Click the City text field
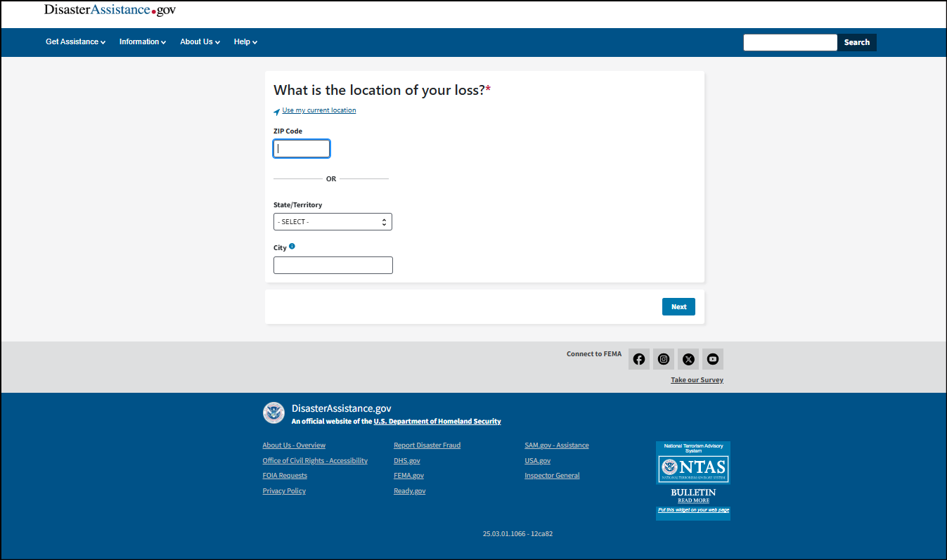The height and width of the screenshot is (560, 947). (x=333, y=266)
